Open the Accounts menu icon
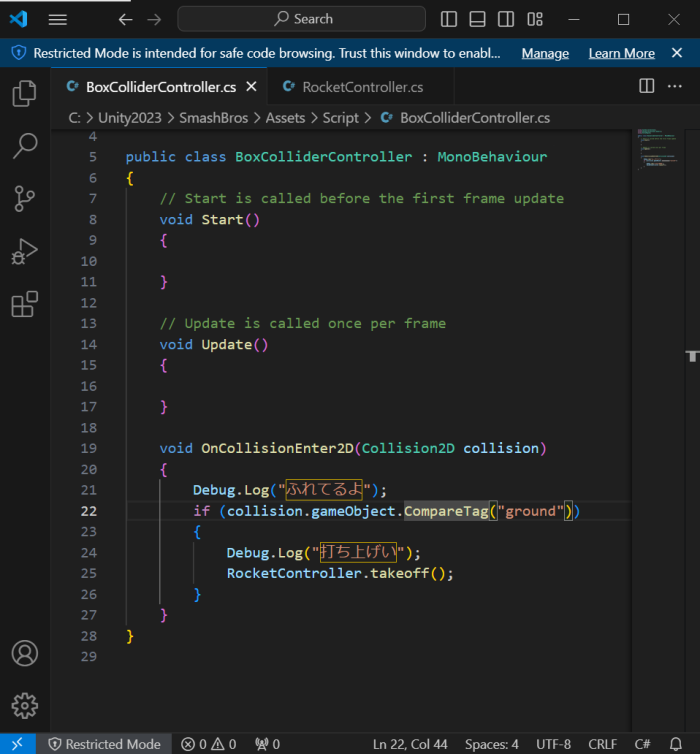The width and height of the screenshot is (700, 754). pyautogui.click(x=24, y=654)
